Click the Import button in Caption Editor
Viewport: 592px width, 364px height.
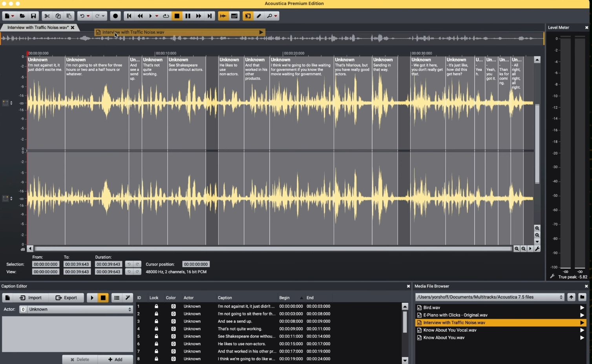[31, 298]
